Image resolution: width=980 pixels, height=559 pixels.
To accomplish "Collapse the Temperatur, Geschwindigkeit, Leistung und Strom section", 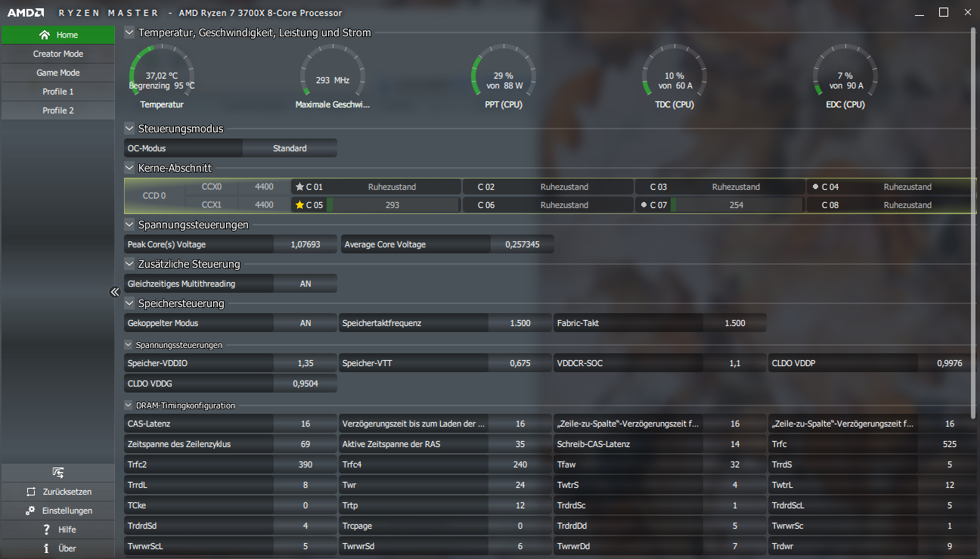I will click(x=129, y=33).
